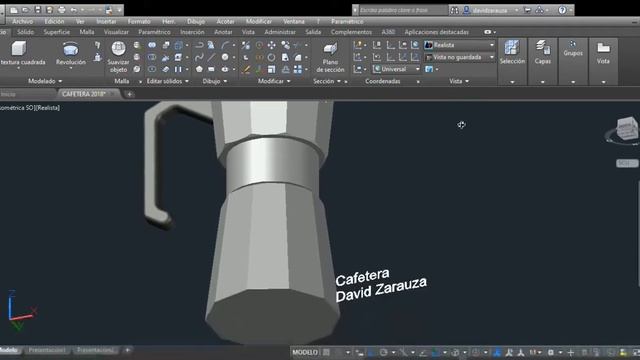
Task: Open the Realista visual style dropdown
Action: (460, 45)
